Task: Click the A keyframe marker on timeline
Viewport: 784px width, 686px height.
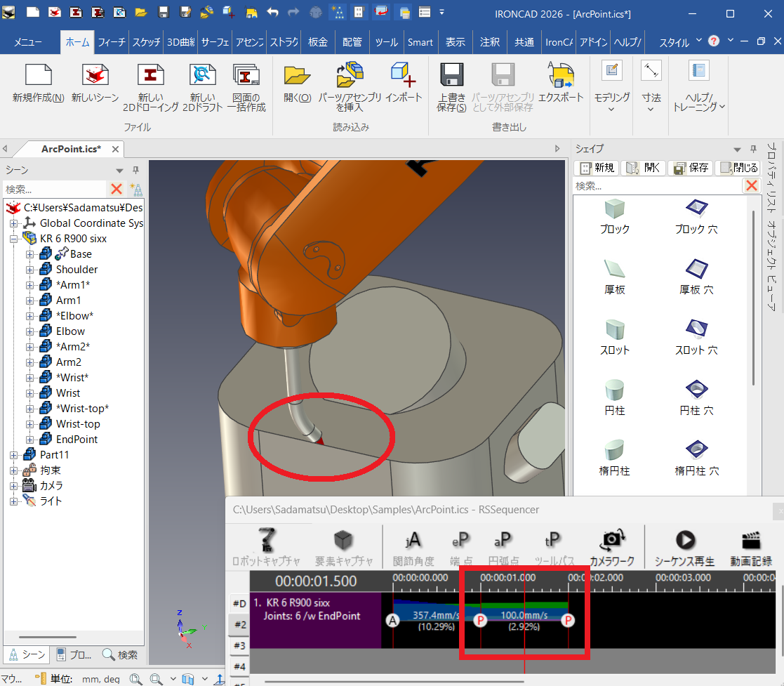Action: (x=393, y=621)
